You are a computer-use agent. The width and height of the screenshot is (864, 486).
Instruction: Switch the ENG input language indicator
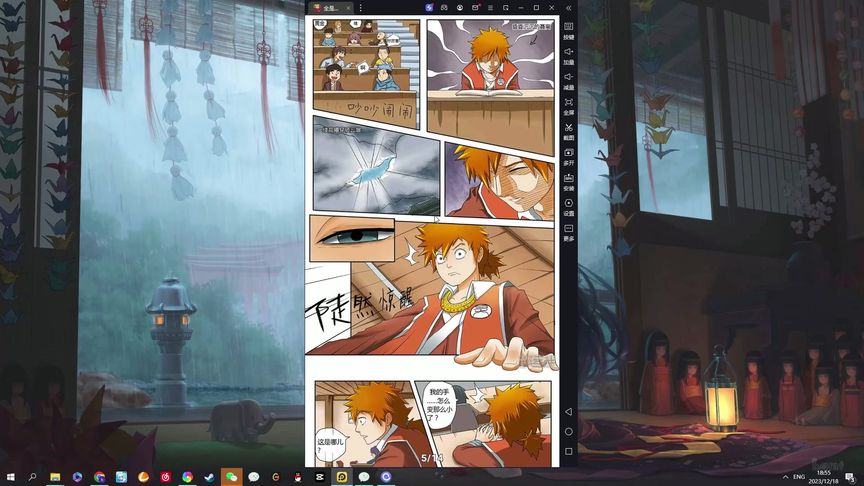[x=799, y=477]
